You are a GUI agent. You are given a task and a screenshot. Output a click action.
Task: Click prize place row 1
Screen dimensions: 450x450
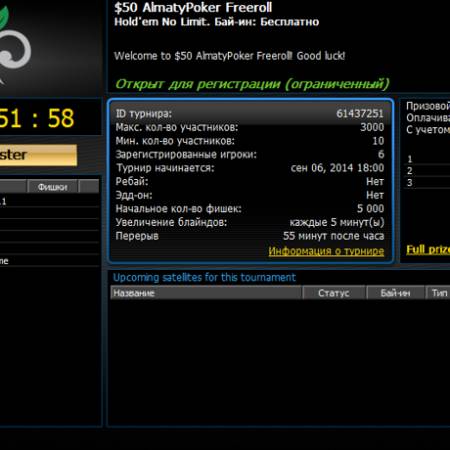click(x=427, y=159)
